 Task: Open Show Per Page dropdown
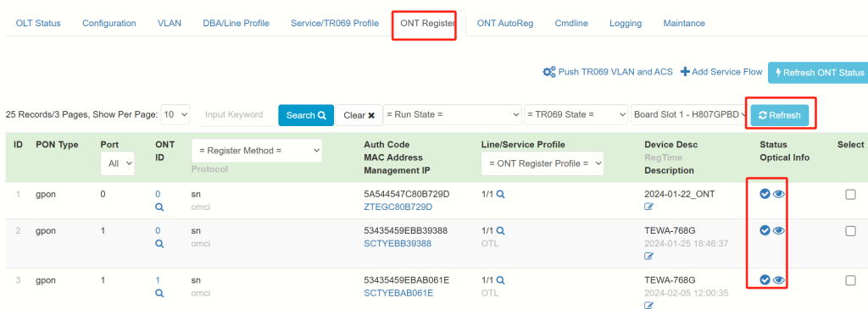(175, 115)
